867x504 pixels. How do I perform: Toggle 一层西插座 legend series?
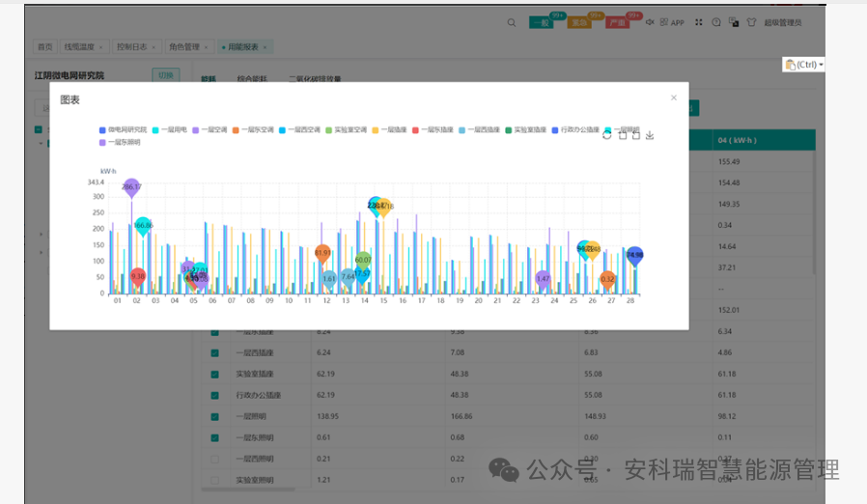coord(479,130)
